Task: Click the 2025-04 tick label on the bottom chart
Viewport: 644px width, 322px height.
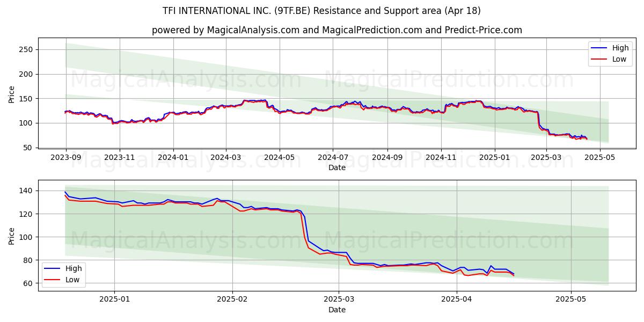Action: pyautogui.click(x=456, y=300)
